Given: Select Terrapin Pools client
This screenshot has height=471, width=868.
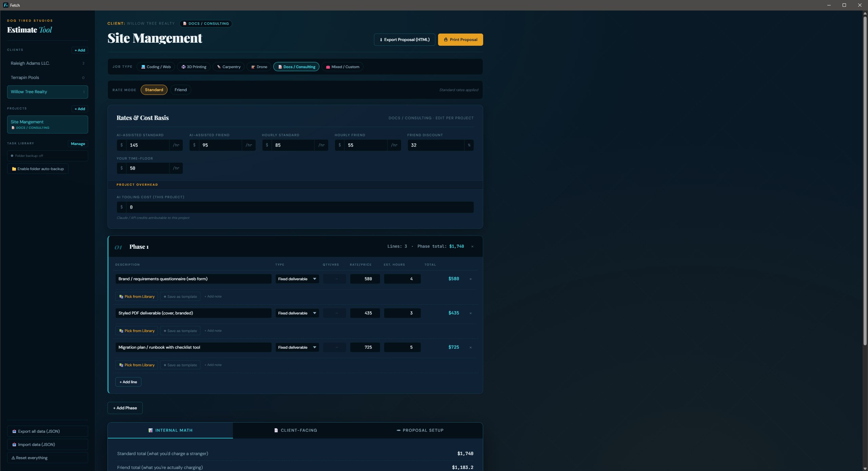Looking at the screenshot, I should pos(47,78).
